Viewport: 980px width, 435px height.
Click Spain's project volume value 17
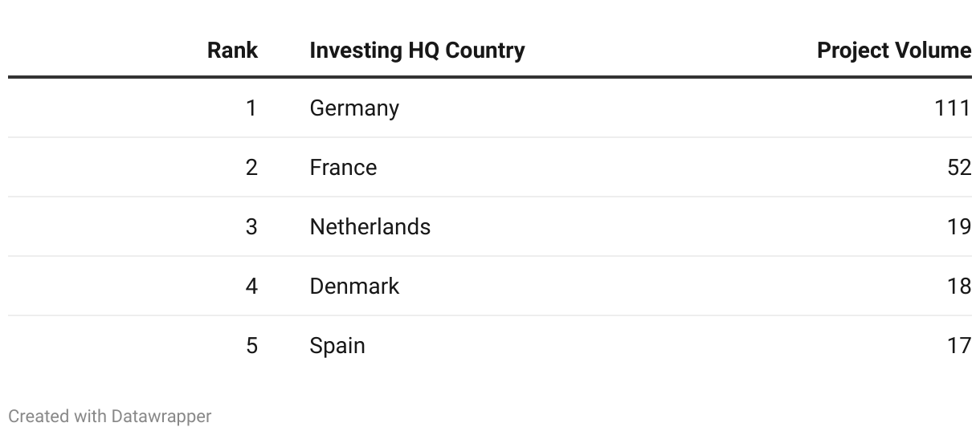959,345
